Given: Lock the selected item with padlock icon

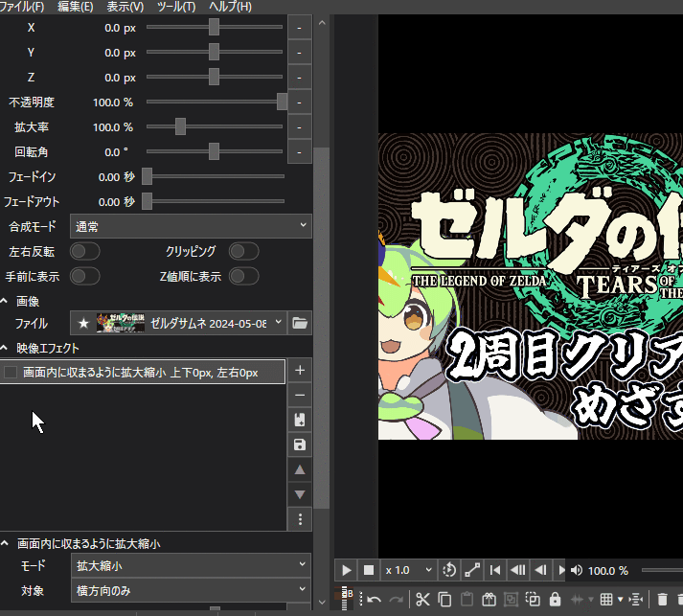Looking at the screenshot, I should click(555, 600).
